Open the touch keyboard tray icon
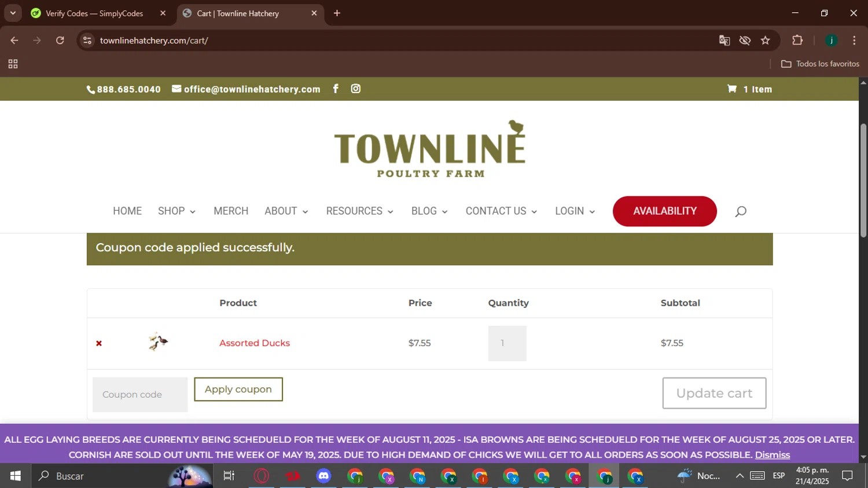 coord(757,476)
